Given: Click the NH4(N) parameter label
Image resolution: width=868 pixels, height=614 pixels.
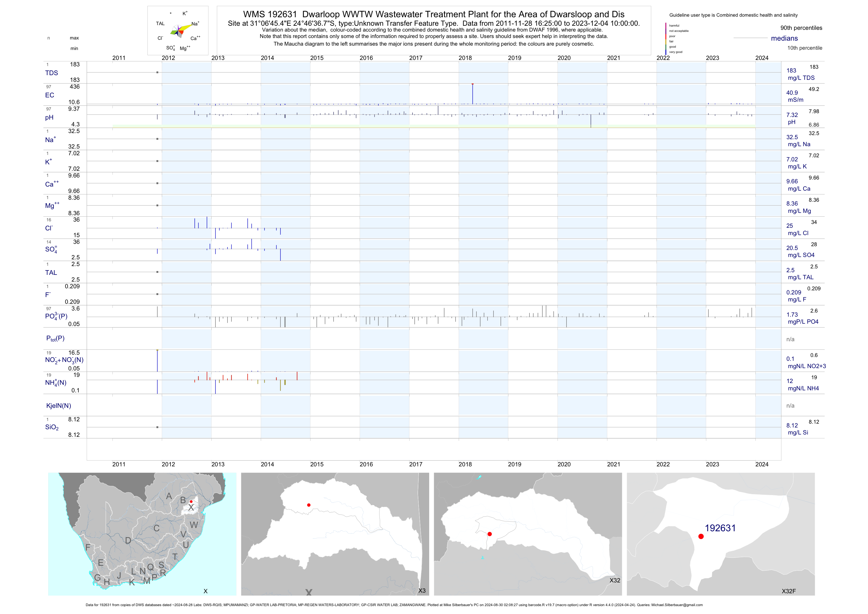Looking at the screenshot, I should (x=56, y=383).
